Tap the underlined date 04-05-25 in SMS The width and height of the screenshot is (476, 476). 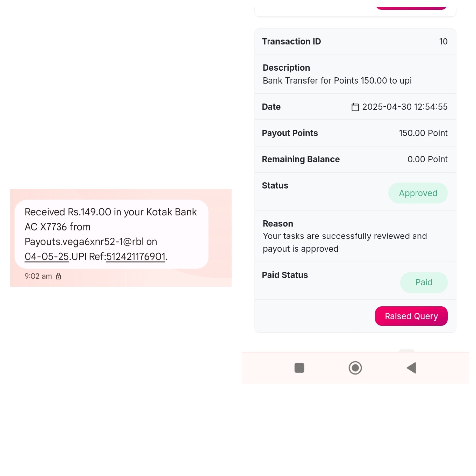[x=47, y=257]
